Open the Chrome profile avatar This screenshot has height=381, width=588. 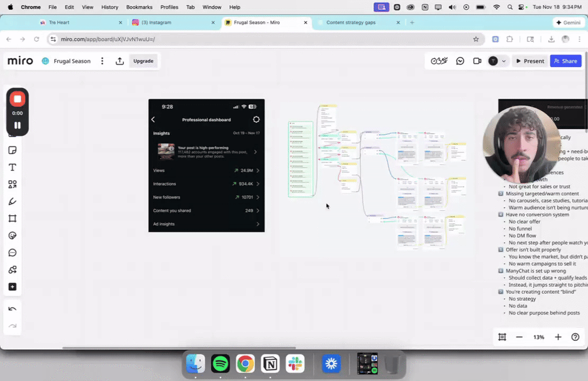(x=566, y=39)
